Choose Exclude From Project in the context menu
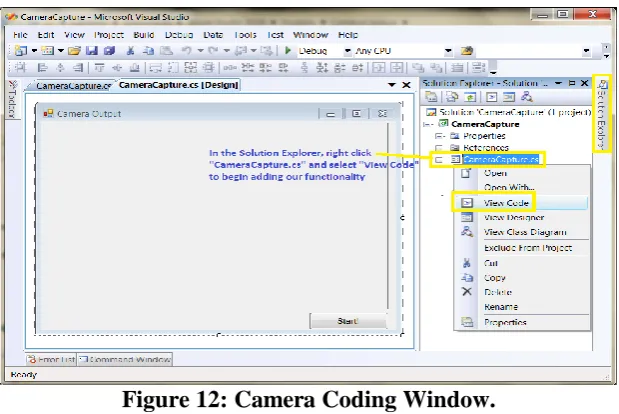619x414 pixels. [521, 248]
